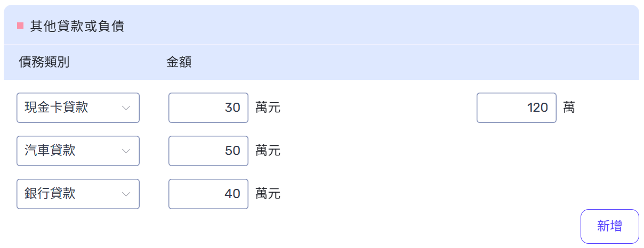
Task: Click the 萬元 unit label beside 50
Action: (268, 151)
